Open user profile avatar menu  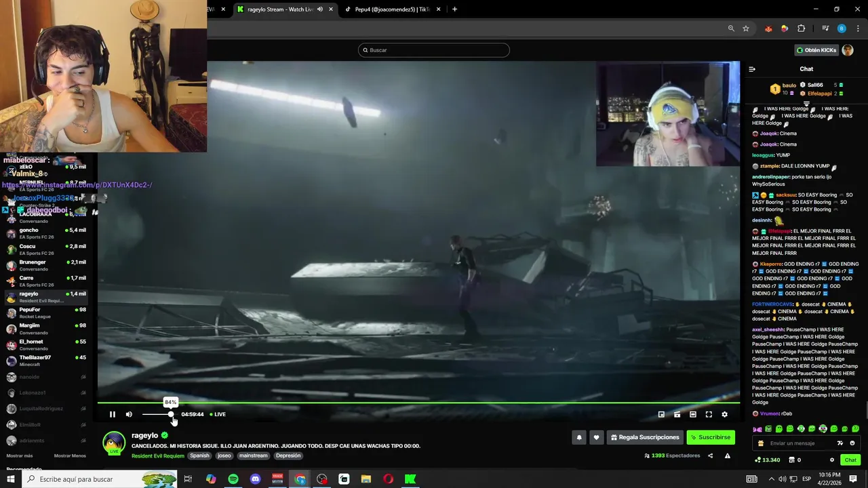(x=848, y=50)
